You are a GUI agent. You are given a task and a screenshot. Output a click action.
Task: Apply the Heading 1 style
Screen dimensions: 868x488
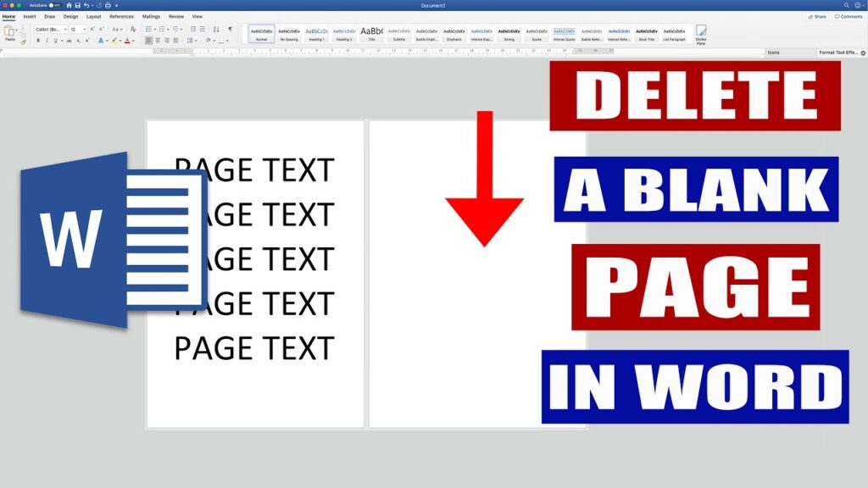click(317, 34)
